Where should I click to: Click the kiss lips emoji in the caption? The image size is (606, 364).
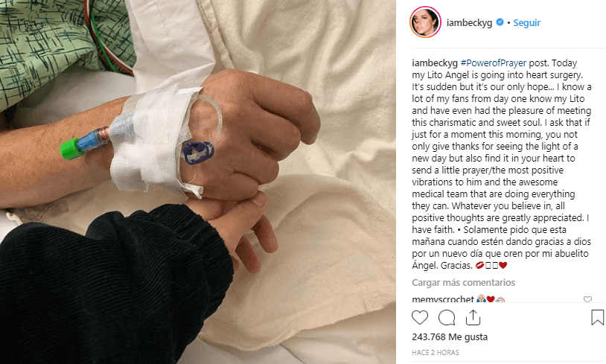pyautogui.click(x=479, y=266)
